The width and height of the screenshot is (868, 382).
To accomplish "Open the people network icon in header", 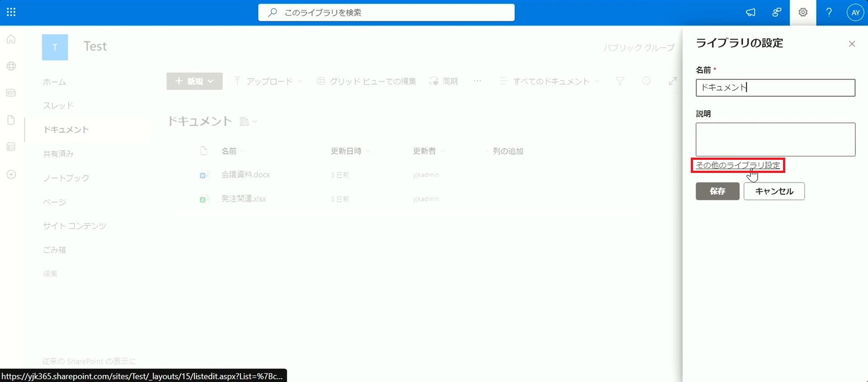I will click(776, 13).
